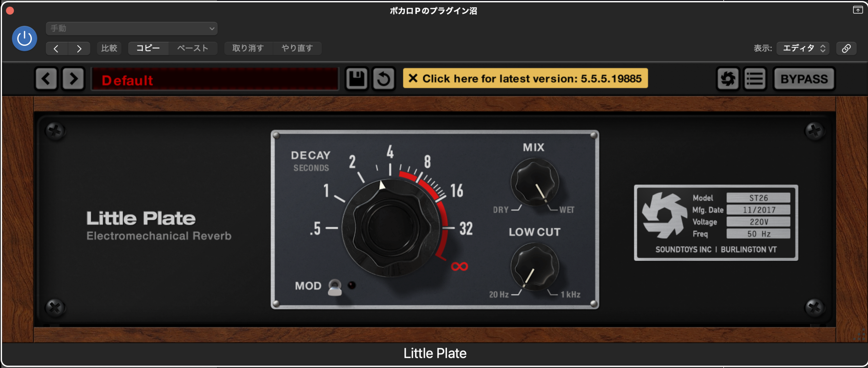Go to previous setting with Logic left chevron

tap(57, 49)
